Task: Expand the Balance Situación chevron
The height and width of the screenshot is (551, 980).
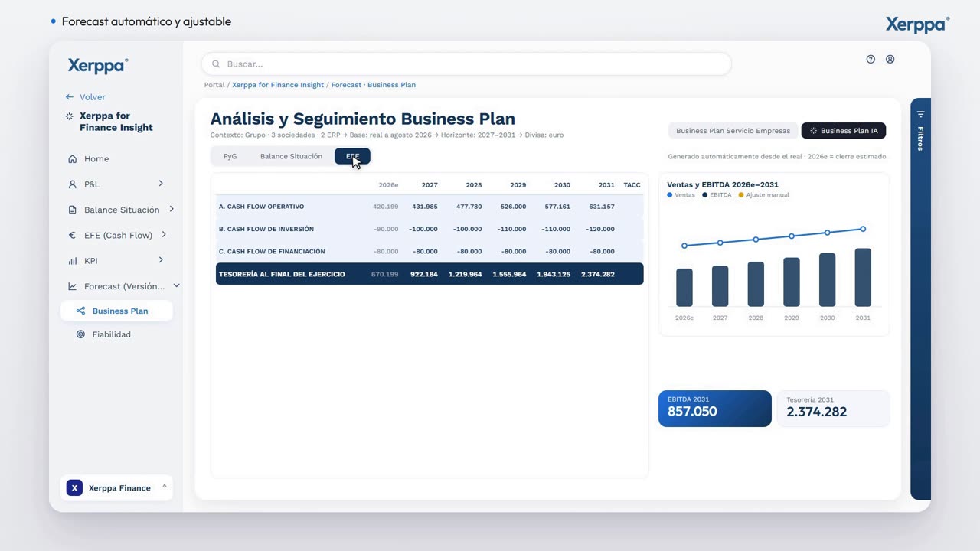Action: click(x=171, y=209)
